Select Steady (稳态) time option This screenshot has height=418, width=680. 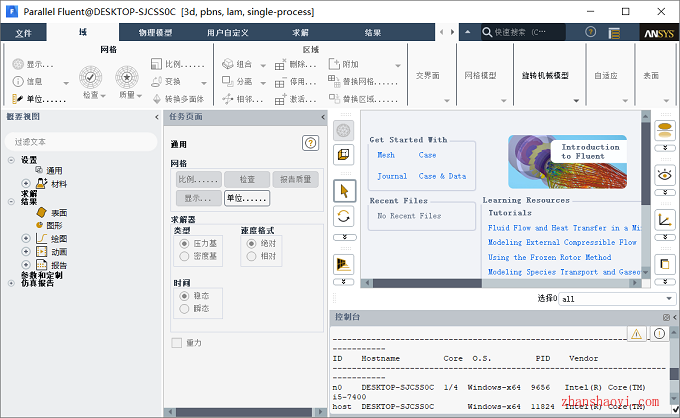pyautogui.click(x=184, y=296)
